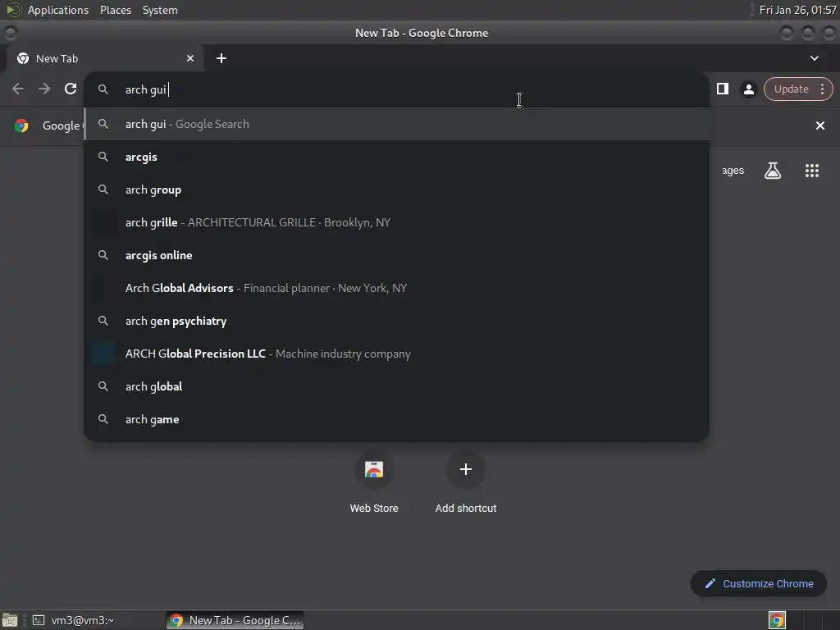This screenshot has height=630, width=840.
Task: Click the Update button
Action: [791, 89]
